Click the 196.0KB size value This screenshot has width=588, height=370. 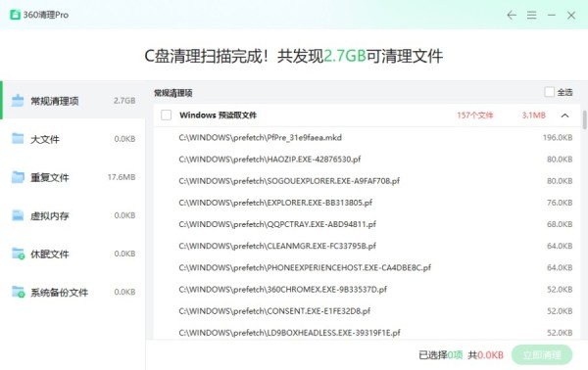point(558,137)
